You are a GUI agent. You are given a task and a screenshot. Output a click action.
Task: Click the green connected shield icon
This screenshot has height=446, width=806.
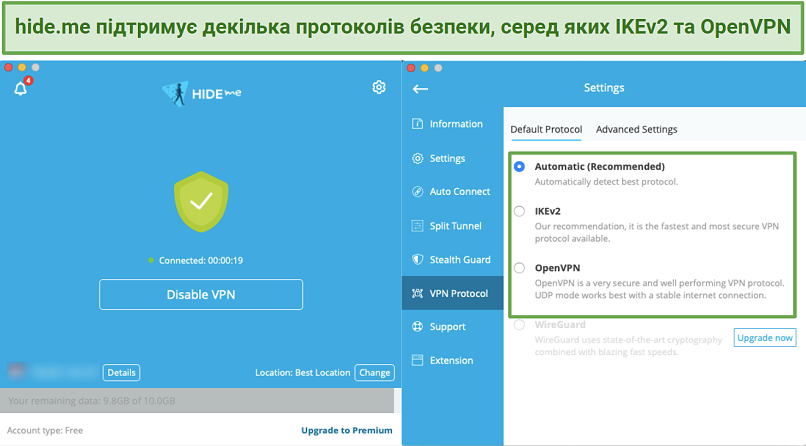click(x=201, y=201)
